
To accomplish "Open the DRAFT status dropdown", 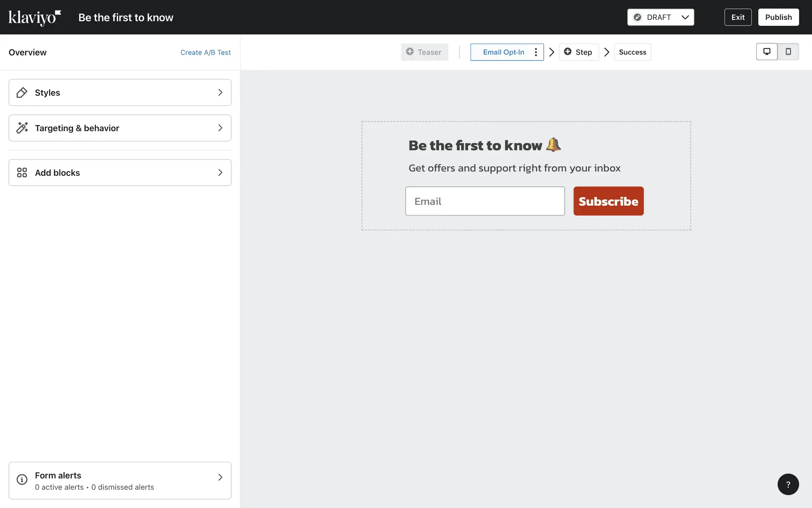I will pos(660,17).
